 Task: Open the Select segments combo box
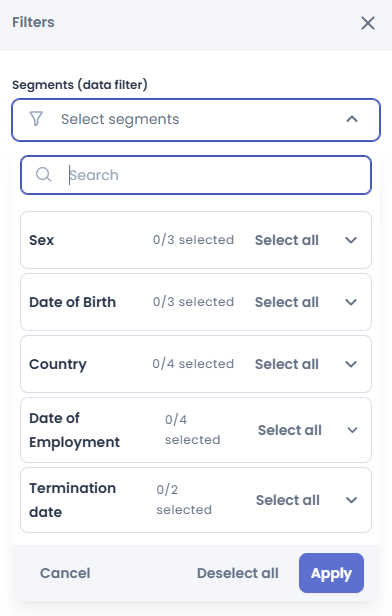(196, 119)
